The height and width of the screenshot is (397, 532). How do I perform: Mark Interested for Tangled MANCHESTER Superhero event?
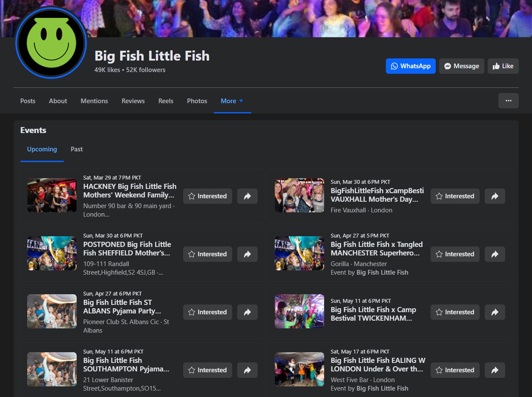click(455, 254)
